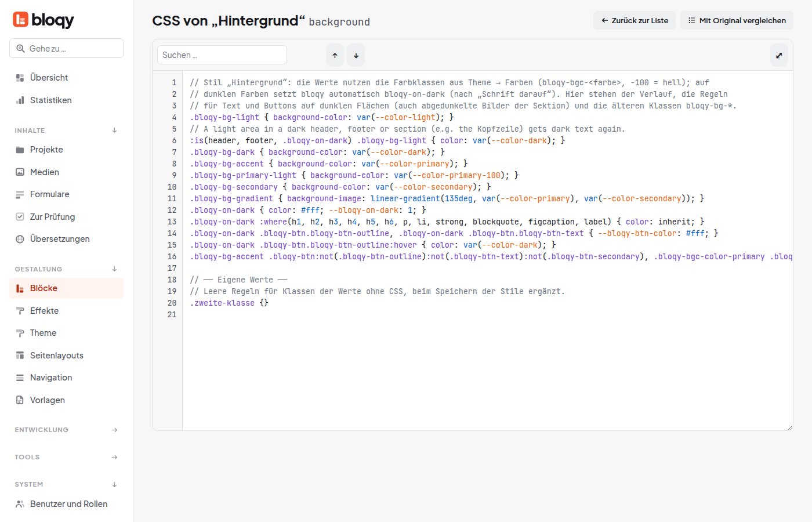Jump to next search match arrow

(x=356, y=55)
